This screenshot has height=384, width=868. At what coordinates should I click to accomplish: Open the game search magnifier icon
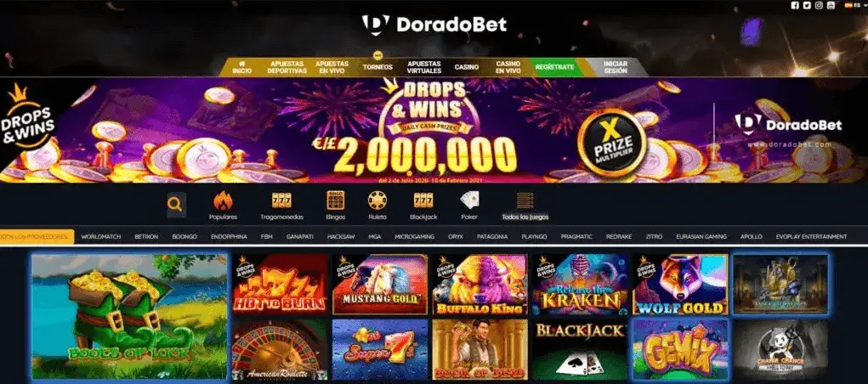pyautogui.click(x=175, y=205)
